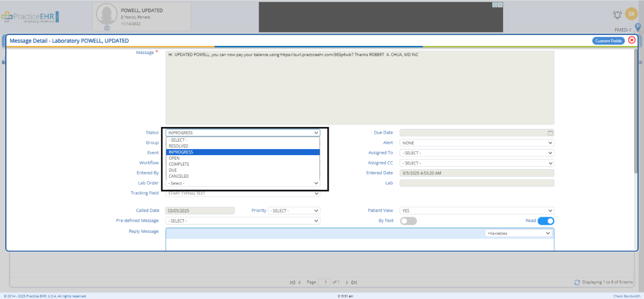
Task: Close the Message Detail dialog
Action: point(632,40)
